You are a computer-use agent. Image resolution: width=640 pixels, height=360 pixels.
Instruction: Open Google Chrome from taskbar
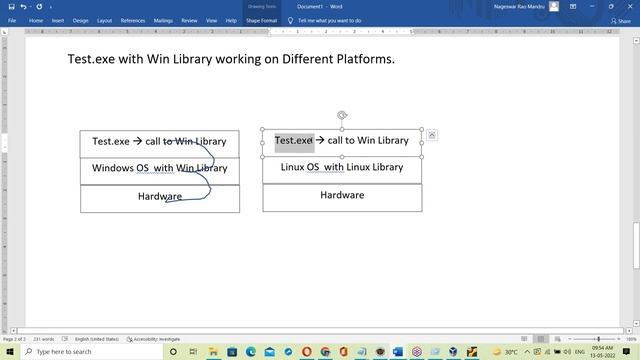click(325, 351)
